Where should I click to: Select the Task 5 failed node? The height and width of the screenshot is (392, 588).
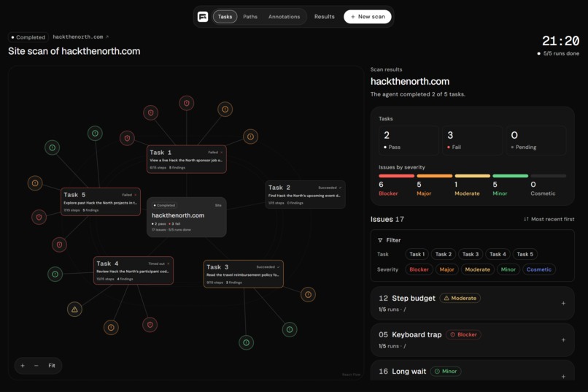coord(101,201)
